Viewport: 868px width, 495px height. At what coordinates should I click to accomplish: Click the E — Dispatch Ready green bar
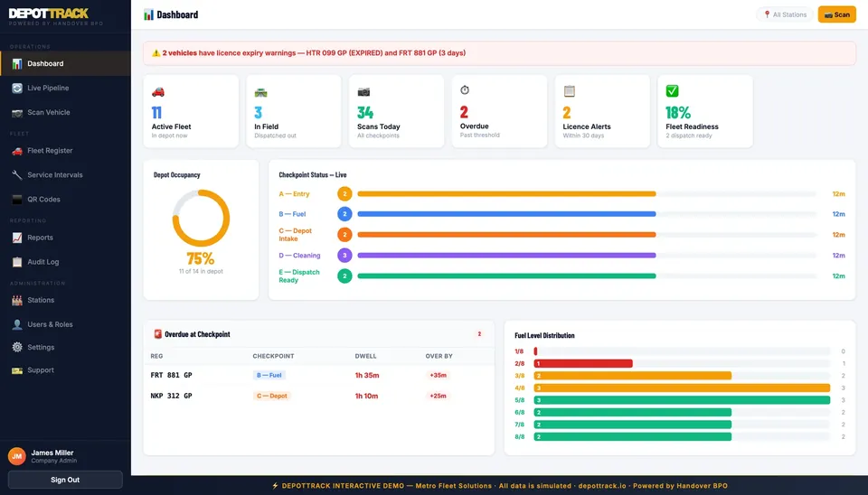tap(506, 276)
